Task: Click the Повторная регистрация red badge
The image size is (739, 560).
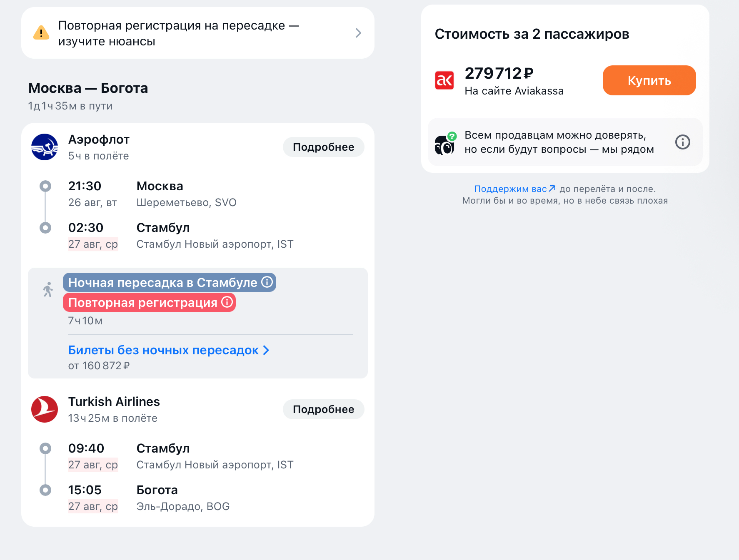Action: [142, 302]
